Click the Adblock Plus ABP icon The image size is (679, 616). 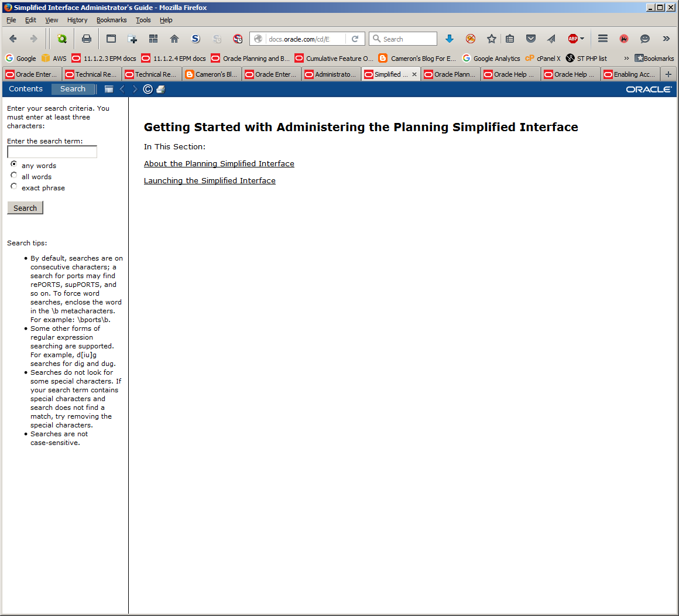(x=572, y=39)
